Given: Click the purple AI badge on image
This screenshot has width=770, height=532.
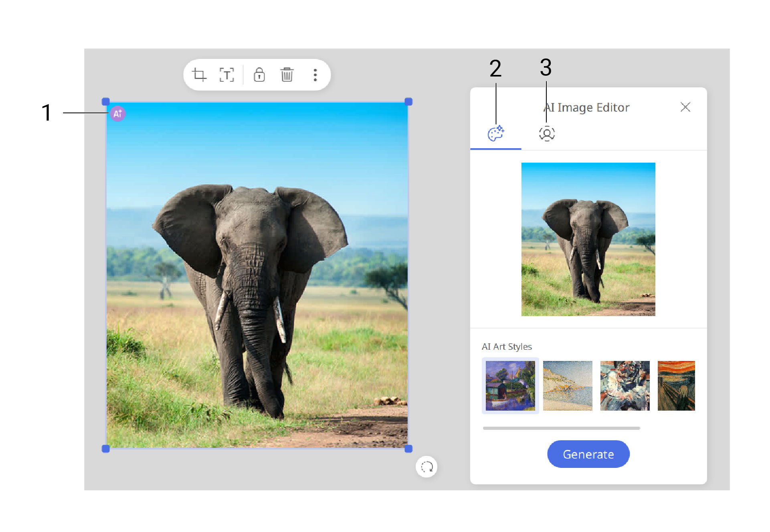Looking at the screenshot, I should [x=117, y=114].
